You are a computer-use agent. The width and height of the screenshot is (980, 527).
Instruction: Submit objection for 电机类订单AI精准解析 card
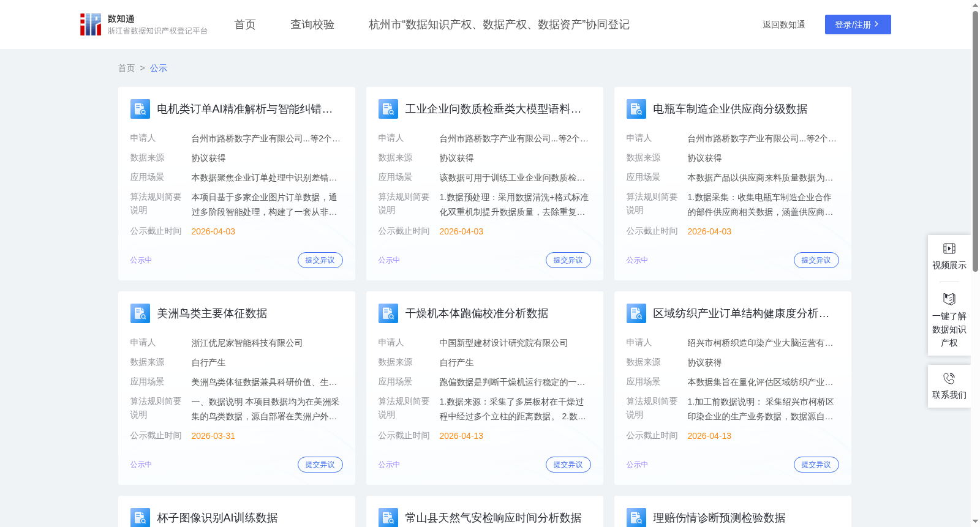coord(320,260)
